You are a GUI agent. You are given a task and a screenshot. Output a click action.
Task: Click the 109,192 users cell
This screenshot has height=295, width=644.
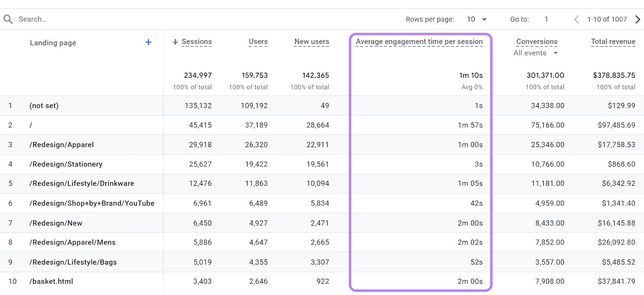click(x=254, y=106)
